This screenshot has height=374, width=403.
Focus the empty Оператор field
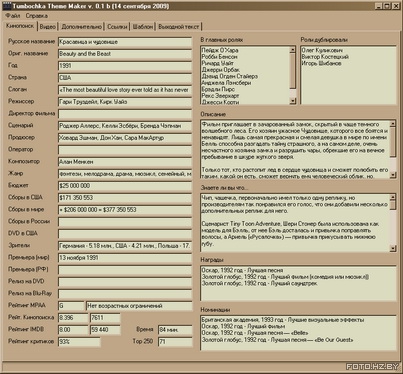coord(125,150)
